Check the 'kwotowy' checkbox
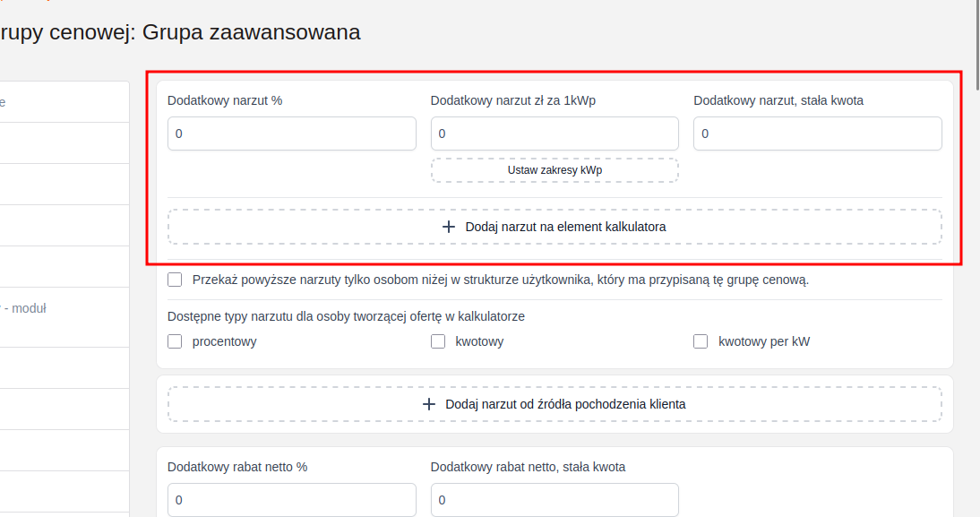The image size is (980, 517). click(438, 341)
